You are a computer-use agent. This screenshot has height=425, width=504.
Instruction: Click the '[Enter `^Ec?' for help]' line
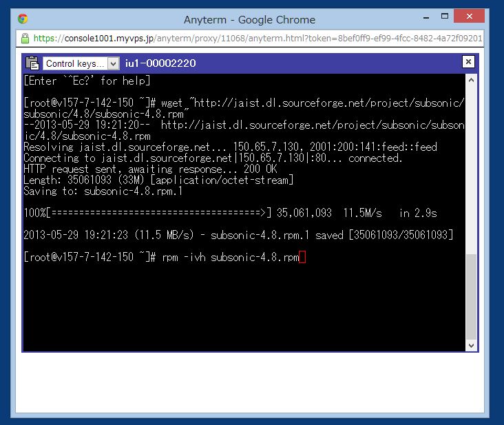point(87,81)
